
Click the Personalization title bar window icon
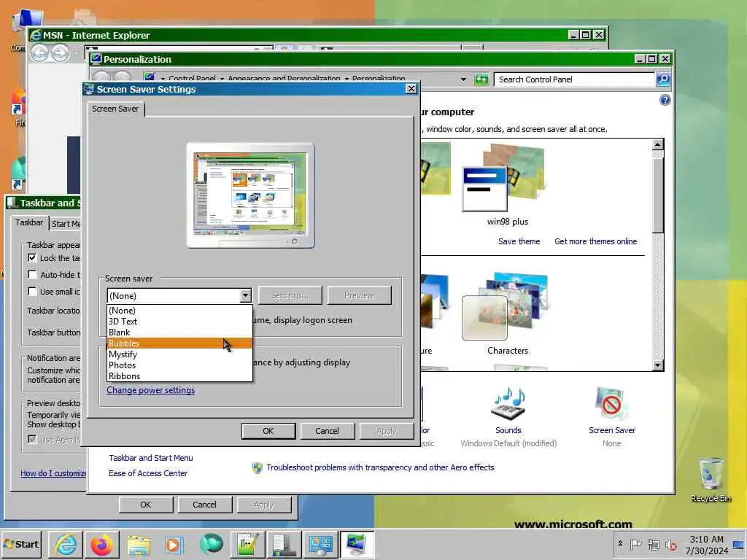point(96,59)
